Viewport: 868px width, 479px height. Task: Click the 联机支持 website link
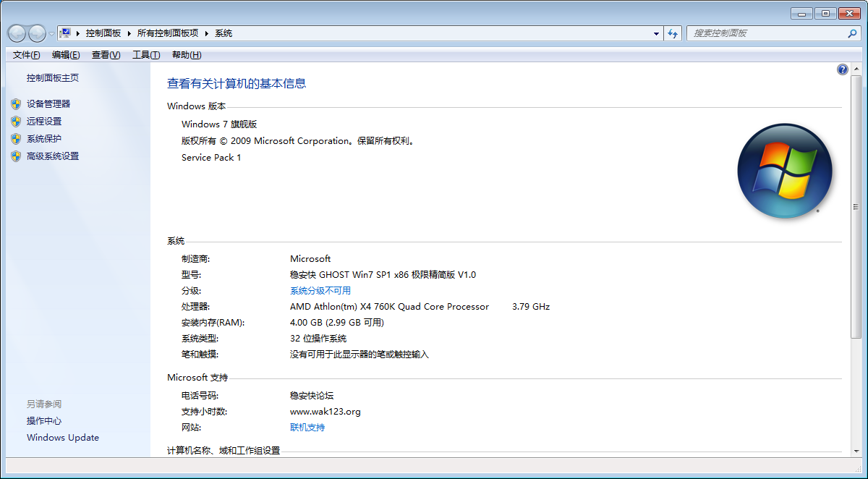pyautogui.click(x=307, y=427)
